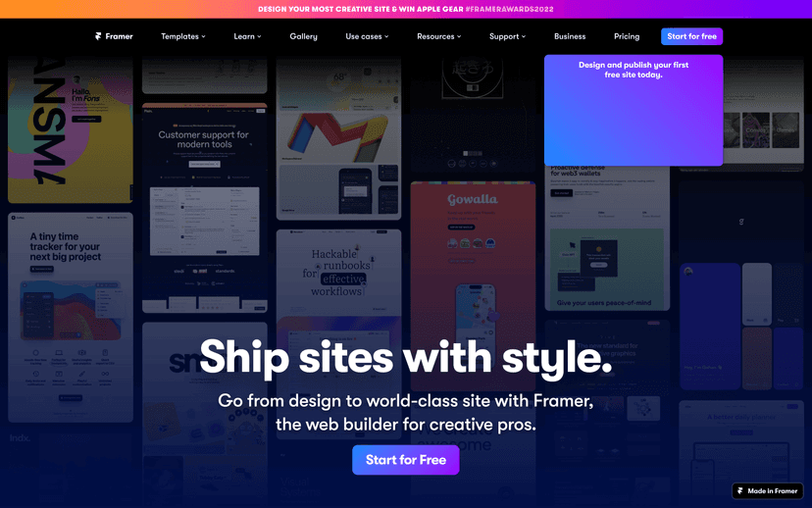Open the Learn dropdown menu
Image resolution: width=812 pixels, height=508 pixels.
(x=247, y=36)
